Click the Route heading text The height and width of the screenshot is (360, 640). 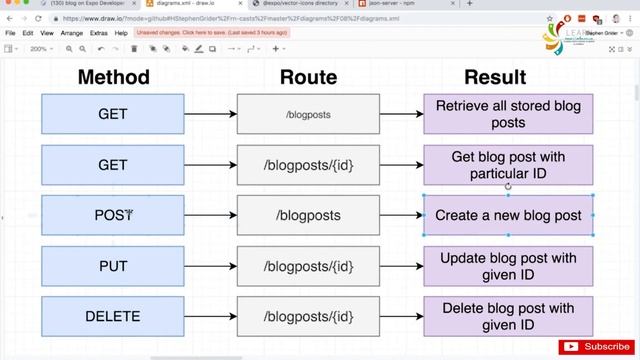[309, 77]
